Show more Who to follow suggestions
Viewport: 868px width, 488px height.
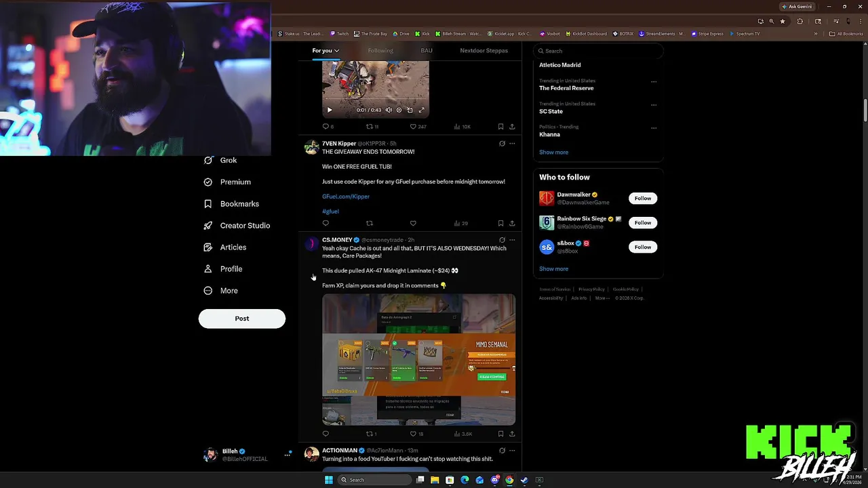[x=553, y=269]
